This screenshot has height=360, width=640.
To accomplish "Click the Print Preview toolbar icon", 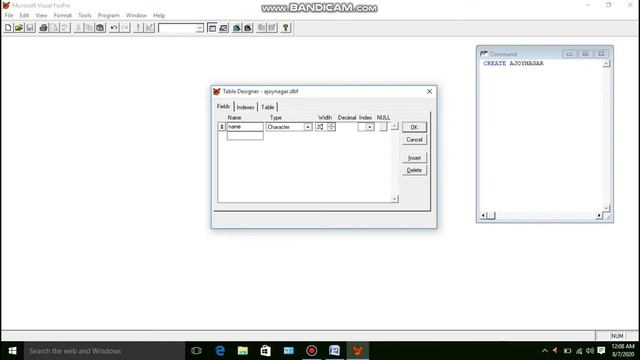I will (54, 28).
